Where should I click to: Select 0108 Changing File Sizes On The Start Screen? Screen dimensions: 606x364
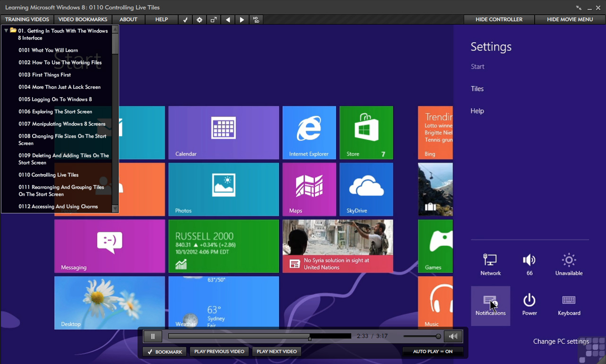point(62,140)
